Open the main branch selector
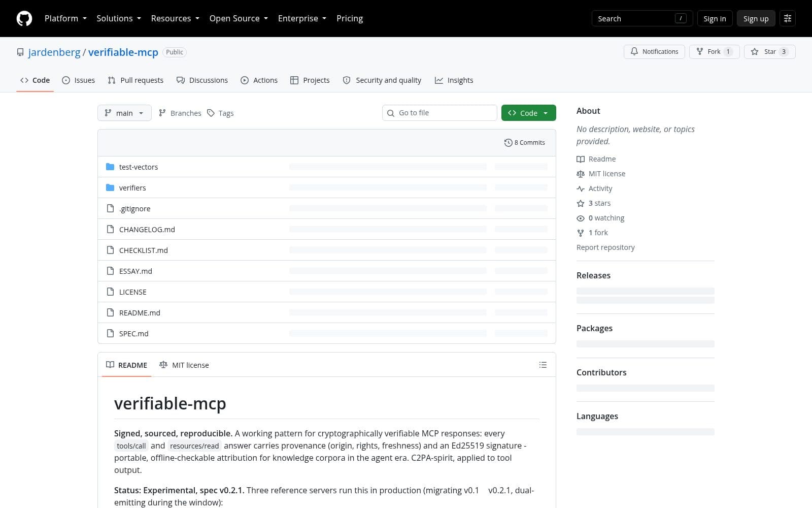The height and width of the screenshot is (508, 812). (124, 113)
